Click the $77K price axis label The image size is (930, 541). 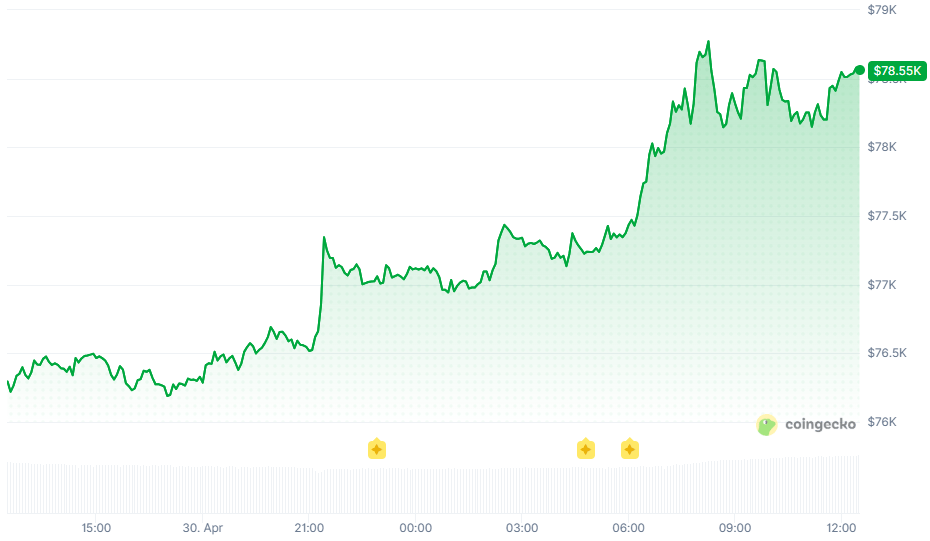coord(882,285)
